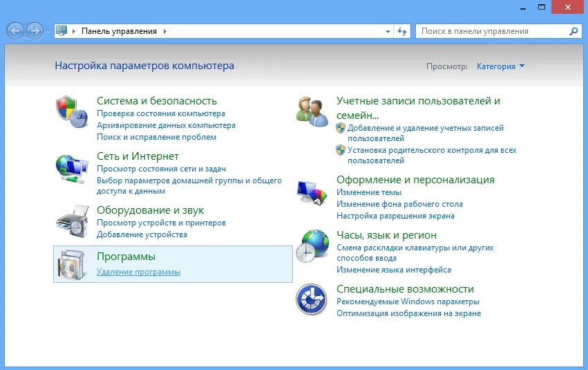588x370 pixels.
Task: Maximize the Control Panel window
Action: [542, 7]
